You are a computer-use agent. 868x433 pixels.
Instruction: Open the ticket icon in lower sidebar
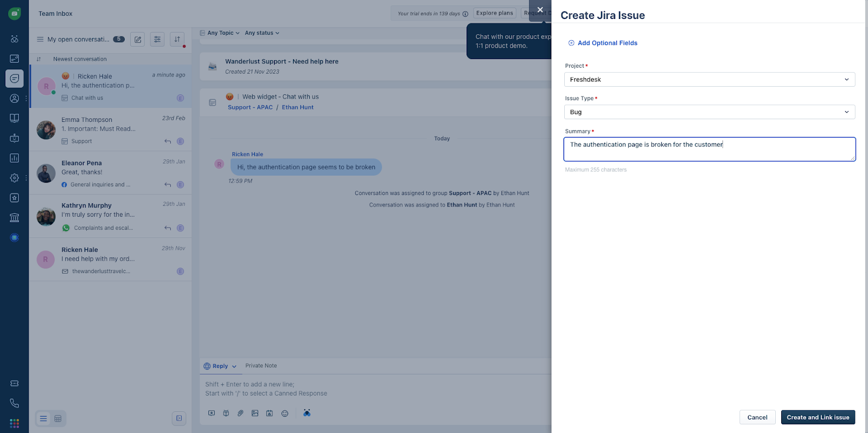[15, 383]
